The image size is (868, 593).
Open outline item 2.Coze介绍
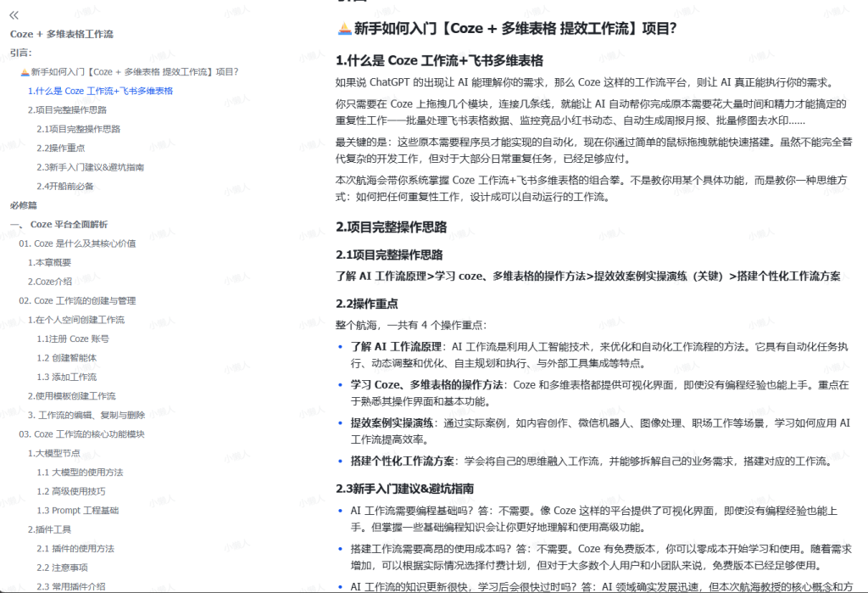coord(50,282)
